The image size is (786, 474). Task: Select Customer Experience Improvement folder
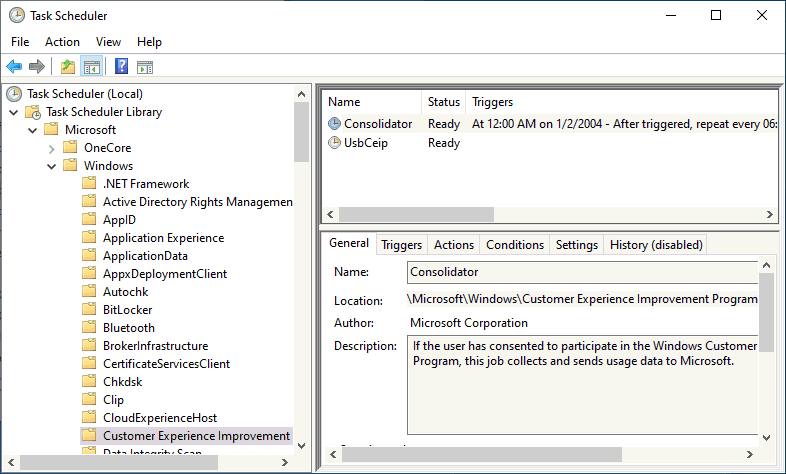point(196,436)
